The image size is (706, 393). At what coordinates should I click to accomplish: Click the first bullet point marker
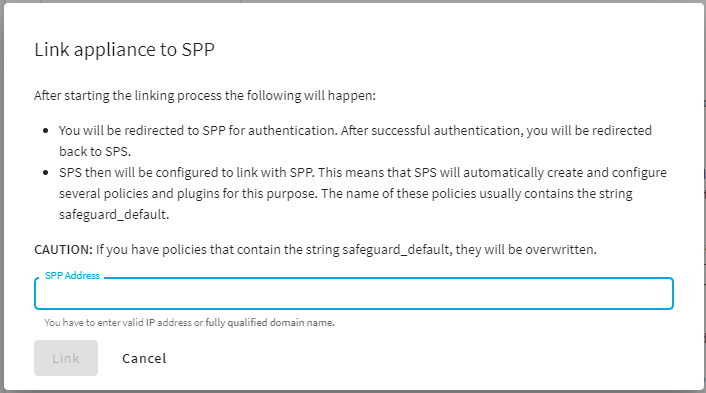pos(45,131)
